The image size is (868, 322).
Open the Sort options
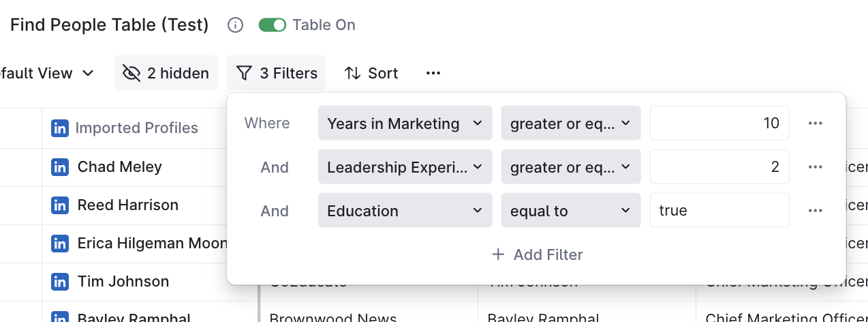371,73
